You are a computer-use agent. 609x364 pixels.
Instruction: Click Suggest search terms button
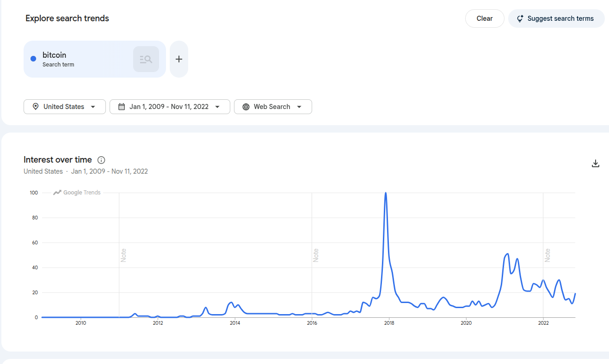click(556, 18)
